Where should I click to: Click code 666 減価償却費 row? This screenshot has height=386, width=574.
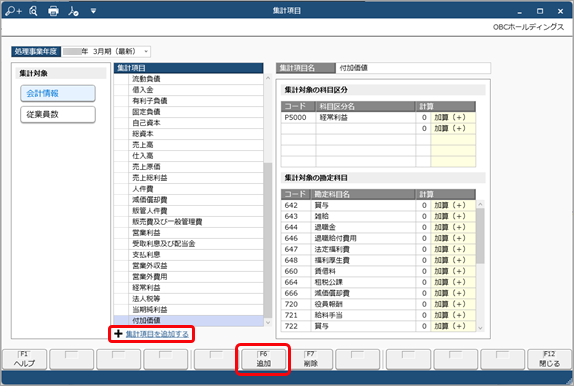(379, 293)
